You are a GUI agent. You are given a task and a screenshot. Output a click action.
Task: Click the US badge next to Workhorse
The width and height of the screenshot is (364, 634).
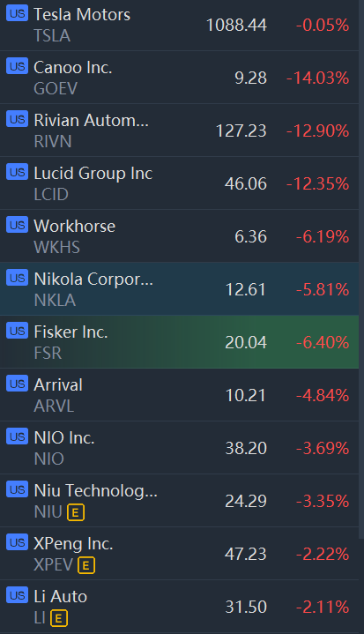17,225
